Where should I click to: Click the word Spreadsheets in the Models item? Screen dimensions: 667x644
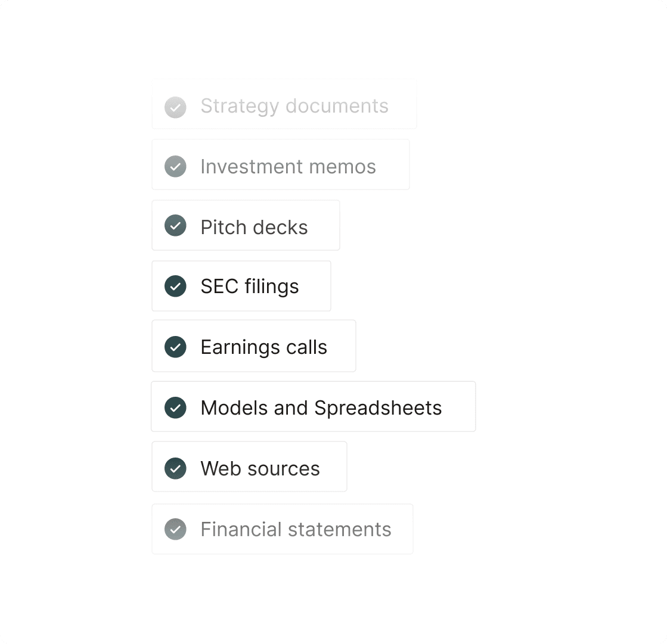[378, 408]
